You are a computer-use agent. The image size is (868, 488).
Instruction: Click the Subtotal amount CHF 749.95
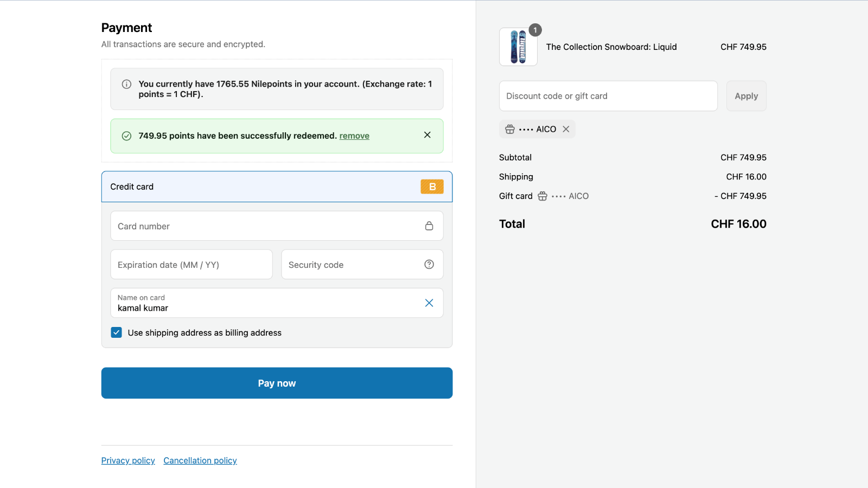(743, 157)
